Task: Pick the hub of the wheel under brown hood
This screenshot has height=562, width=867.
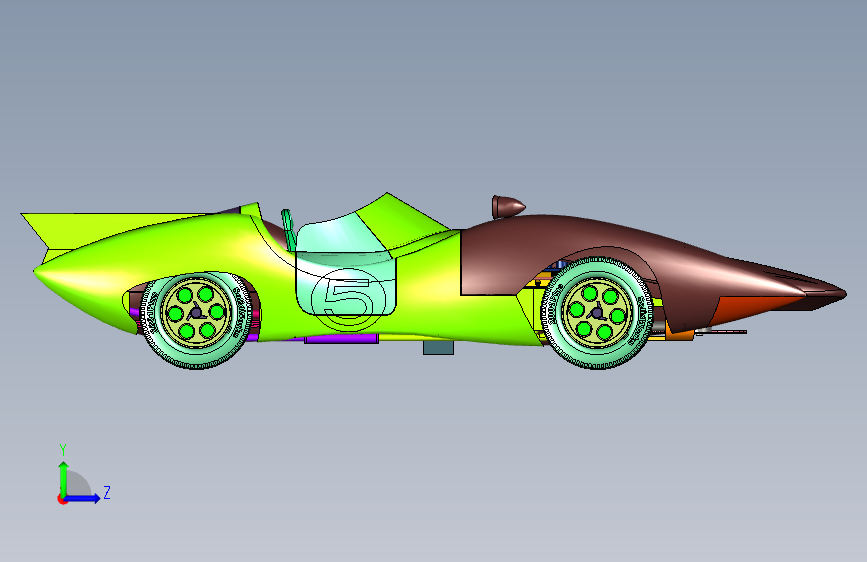Action: (x=597, y=313)
